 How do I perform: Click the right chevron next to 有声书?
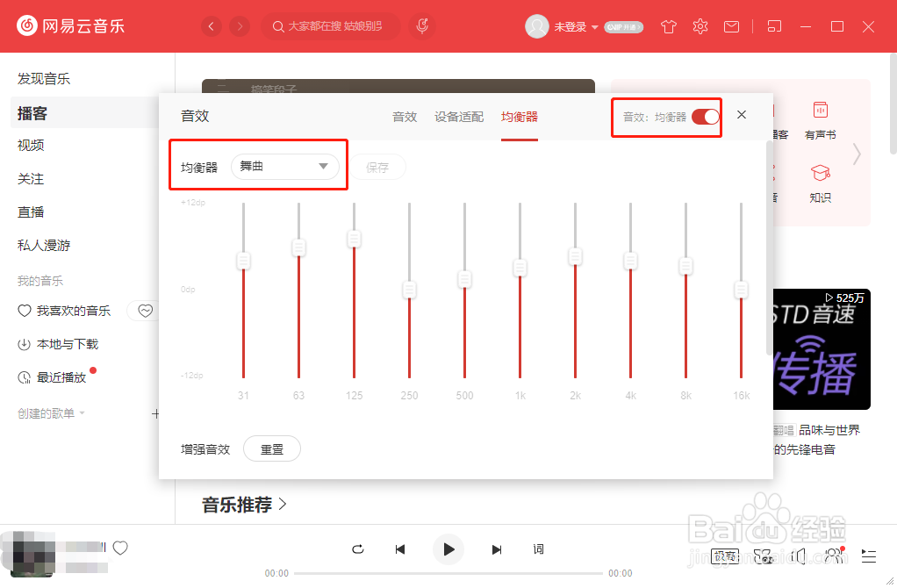coord(857,154)
